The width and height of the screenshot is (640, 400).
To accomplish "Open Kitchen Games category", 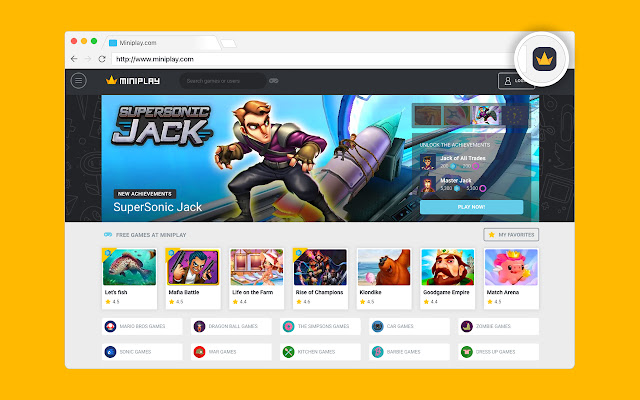I will [320, 352].
